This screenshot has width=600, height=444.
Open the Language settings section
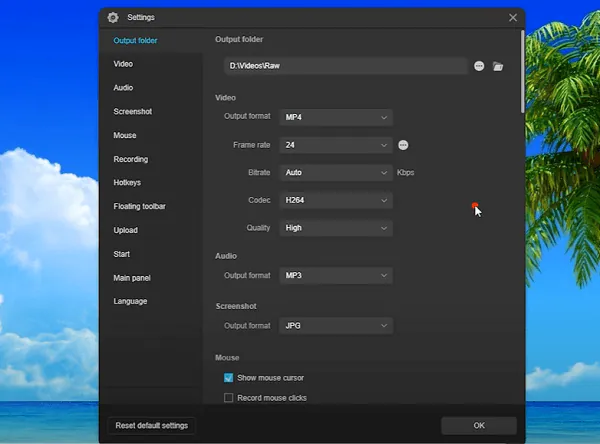pyautogui.click(x=130, y=301)
